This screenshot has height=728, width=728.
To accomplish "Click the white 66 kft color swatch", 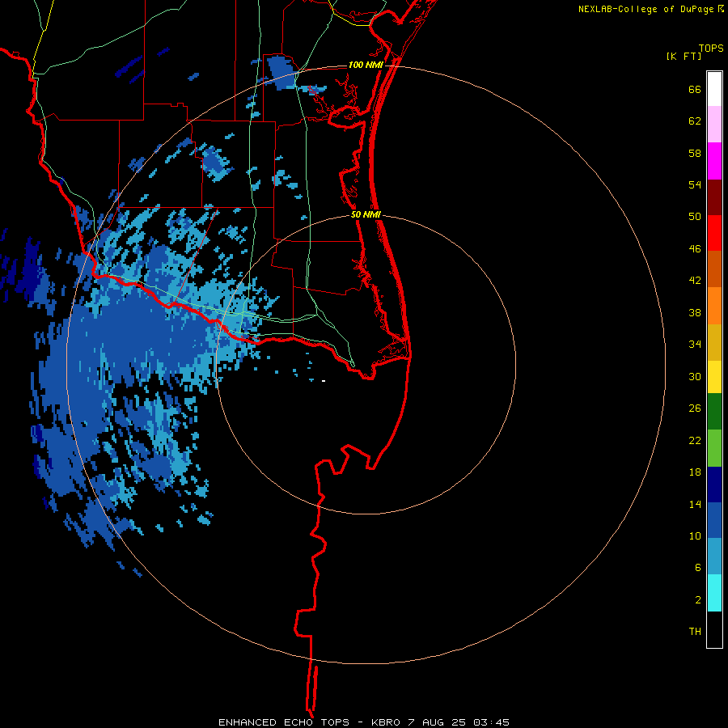I will [x=714, y=89].
